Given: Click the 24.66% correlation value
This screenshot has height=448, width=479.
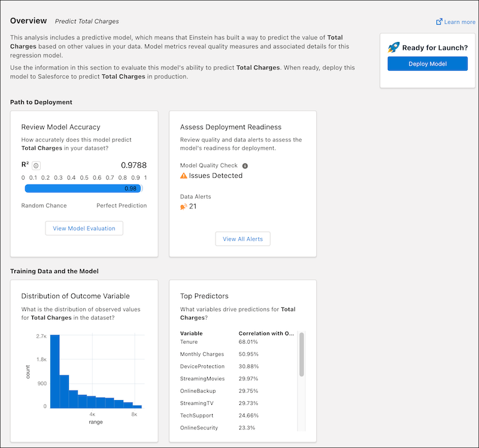Looking at the screenshot, I should [x=248, y=415].
